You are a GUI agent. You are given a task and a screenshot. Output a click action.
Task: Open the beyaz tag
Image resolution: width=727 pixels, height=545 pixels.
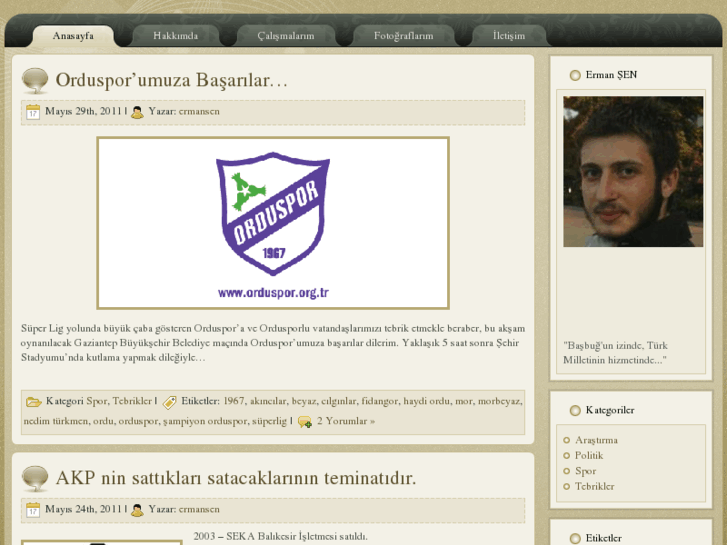click(x=304, y=401)
